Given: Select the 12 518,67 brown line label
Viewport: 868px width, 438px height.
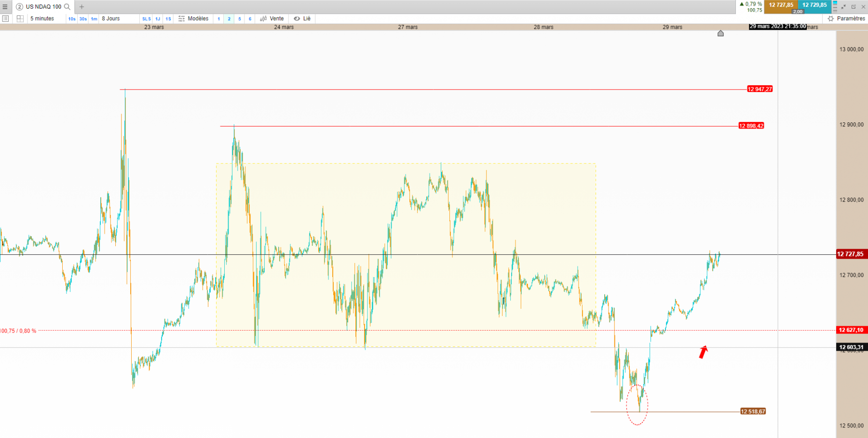Looking at the screenshot, I should pyautogui.click(x=753, y=411).
